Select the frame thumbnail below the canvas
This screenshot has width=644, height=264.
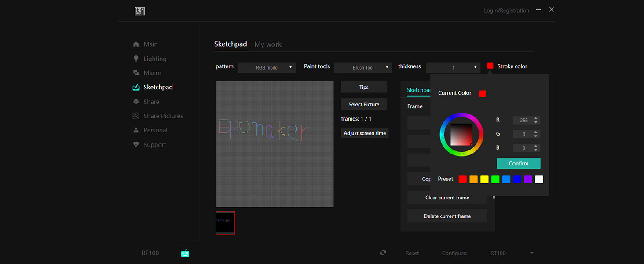pyautogui.click(x=225, y=223)
